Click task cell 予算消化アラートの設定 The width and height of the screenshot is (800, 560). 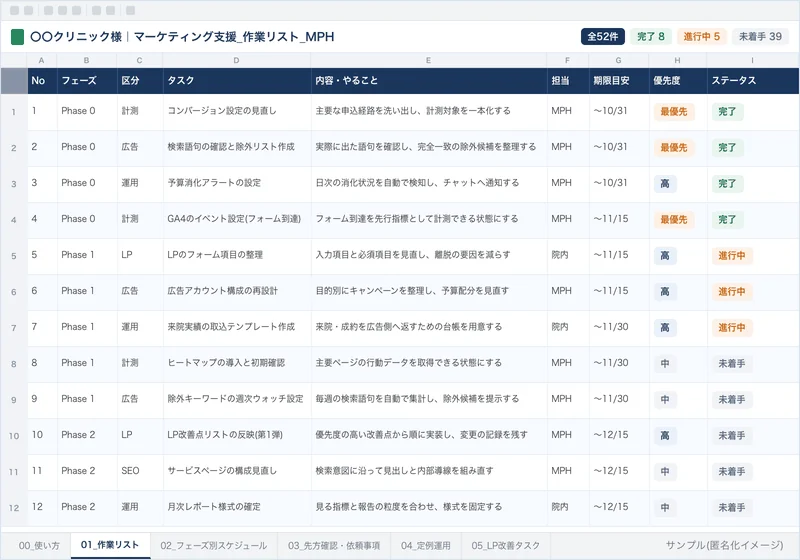click(x=237, y=183)
